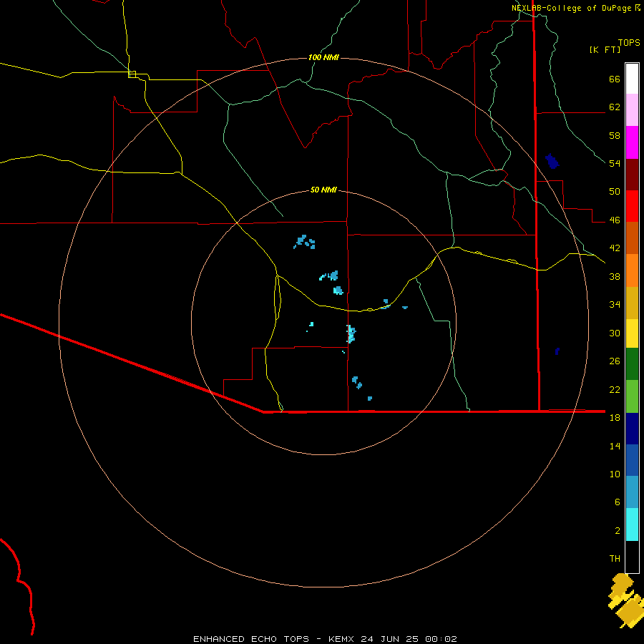Click the TOPS legend title

[x=629, y=42]
